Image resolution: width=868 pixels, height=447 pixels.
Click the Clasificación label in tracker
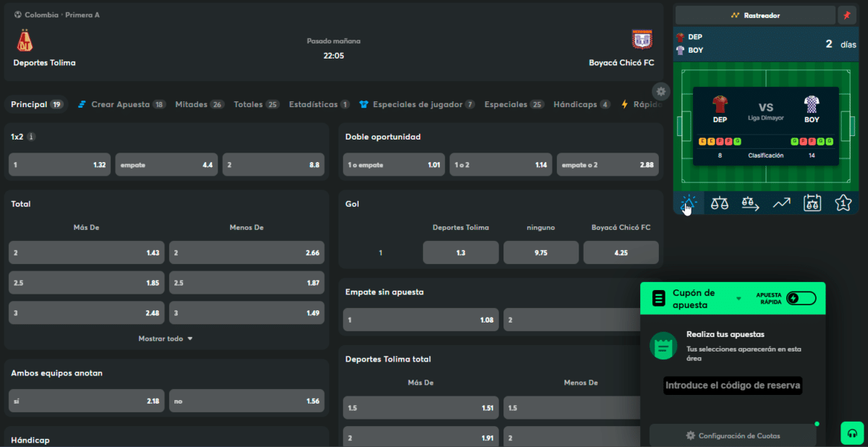(x=766, y=156)
